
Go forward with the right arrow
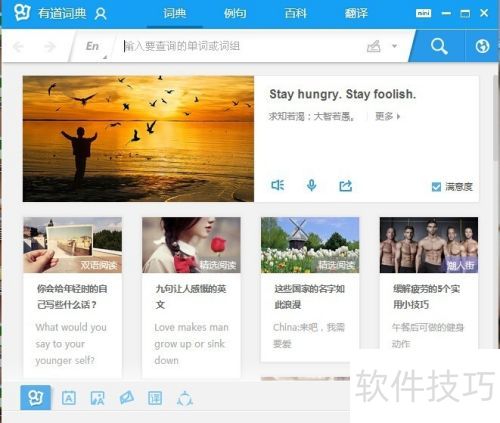tap(50, 46)
